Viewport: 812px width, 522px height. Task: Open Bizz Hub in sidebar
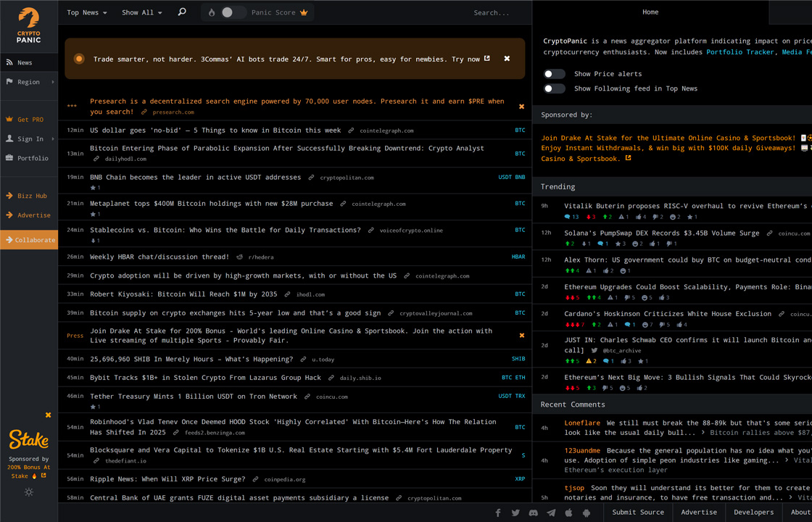29,196
